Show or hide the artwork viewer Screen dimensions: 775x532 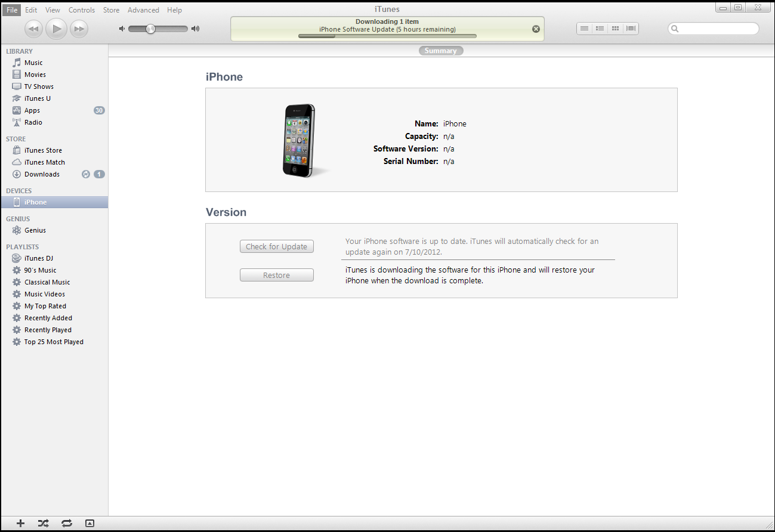pyautogui.click(x=89, y=523)
